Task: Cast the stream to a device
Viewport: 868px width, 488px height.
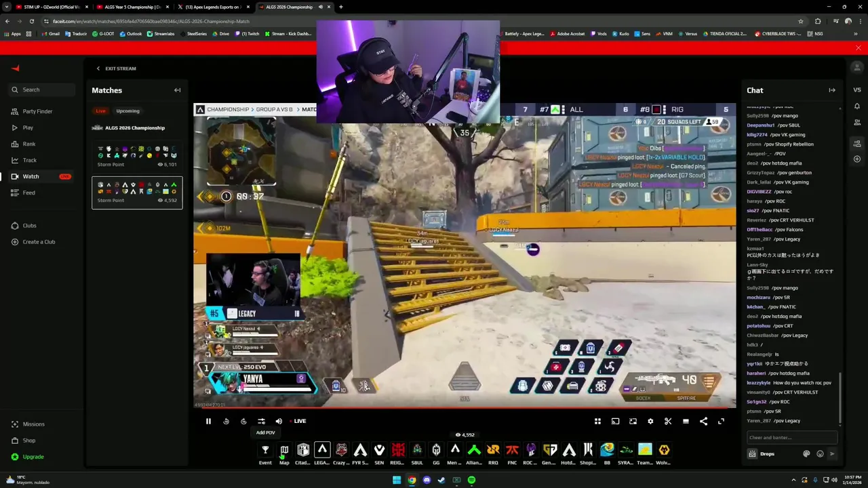Action: (x=615, y=421)
